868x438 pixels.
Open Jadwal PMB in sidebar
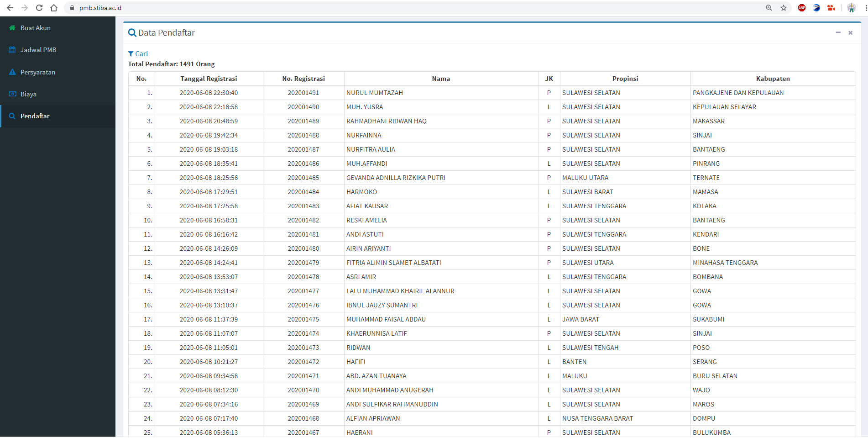tap(38, 50)
